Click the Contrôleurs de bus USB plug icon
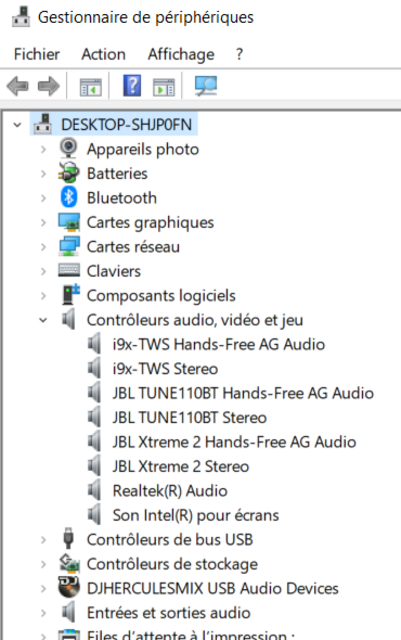This screenshot has height=640, width=401. pos(69,538)
